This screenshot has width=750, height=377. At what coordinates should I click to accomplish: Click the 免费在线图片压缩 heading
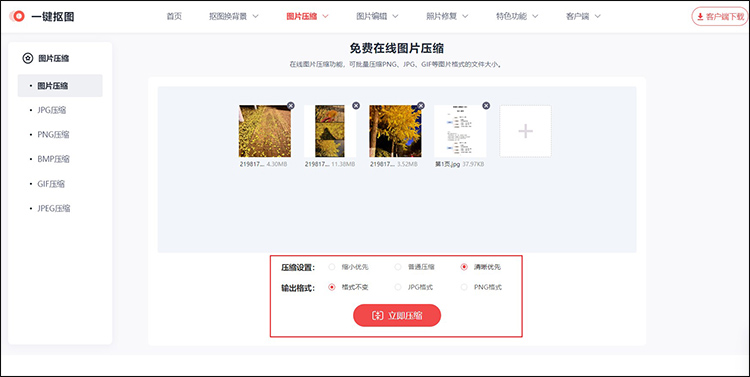click(x=397, y=48)
